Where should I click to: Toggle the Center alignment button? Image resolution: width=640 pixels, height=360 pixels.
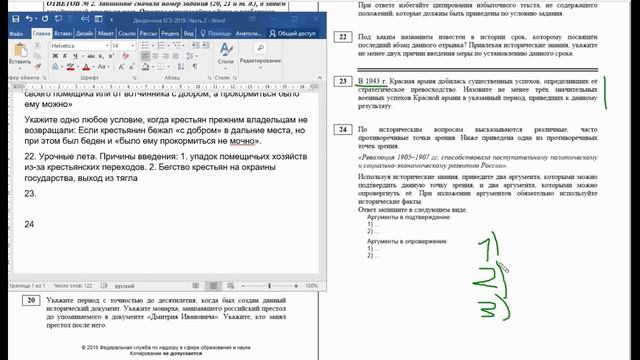[x=155, y=56]
